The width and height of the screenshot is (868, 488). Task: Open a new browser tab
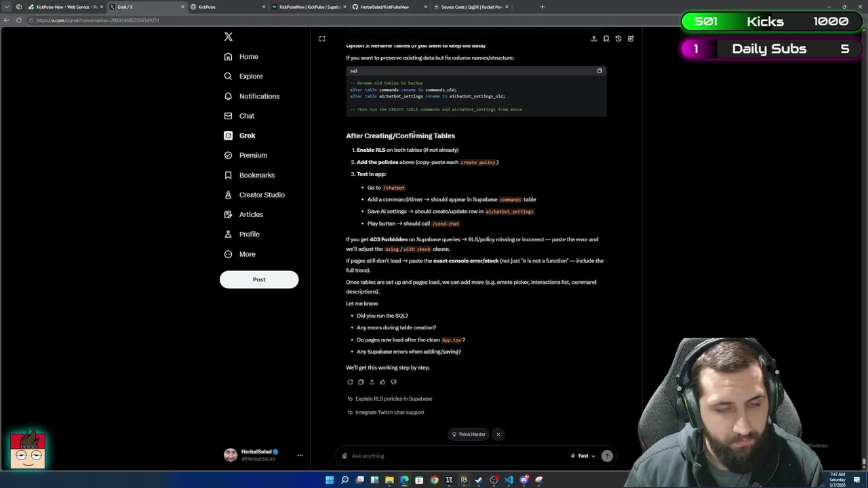pyautogui.click(x=542, y=7)
